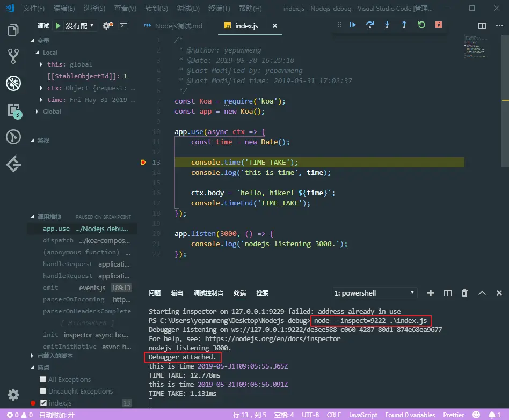Stop or disconnect debugger red icon
The height and width of the screenshot is (420, 509).
pos(439,25)
